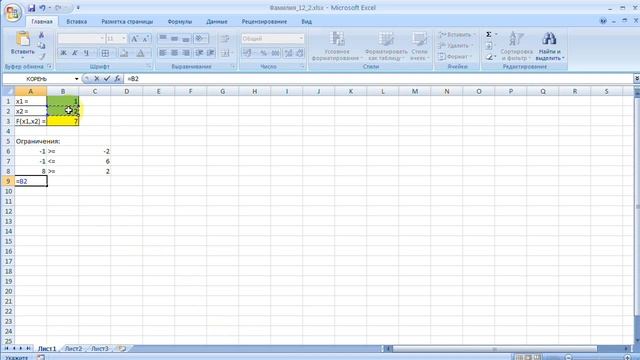Undo the last action in quick access
Image resolution: width=640 pixels, height=360 pixels.
click(42, 8)
